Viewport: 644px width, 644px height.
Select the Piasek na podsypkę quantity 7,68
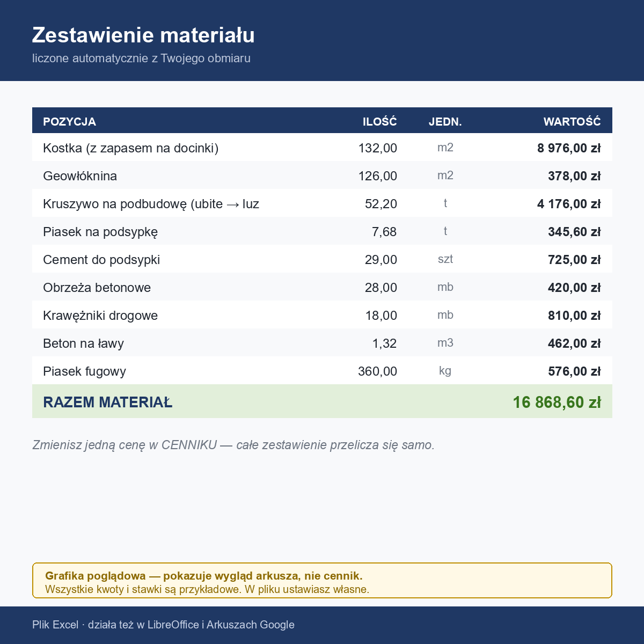[x=384, y=232]
